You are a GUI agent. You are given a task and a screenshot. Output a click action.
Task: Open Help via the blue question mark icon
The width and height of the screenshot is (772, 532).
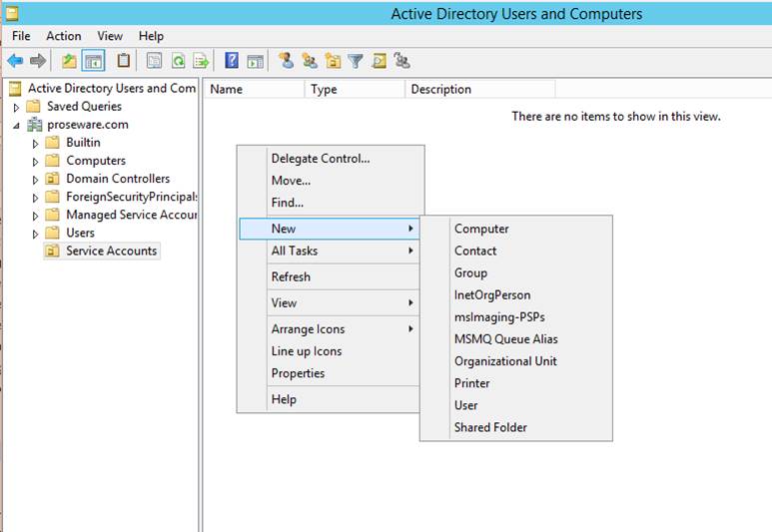232,61
